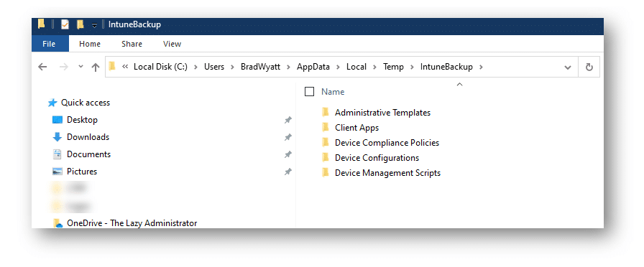Open the recent locations dropdown arrow
The image size is (644, 267).
(80, 67)
